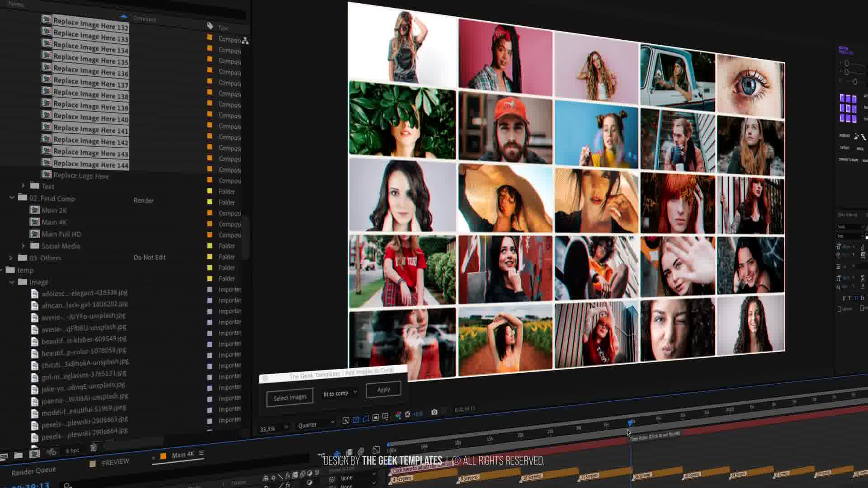Click the 25 Screens timeline marker
868x488 pixels.
click(589, 476)
